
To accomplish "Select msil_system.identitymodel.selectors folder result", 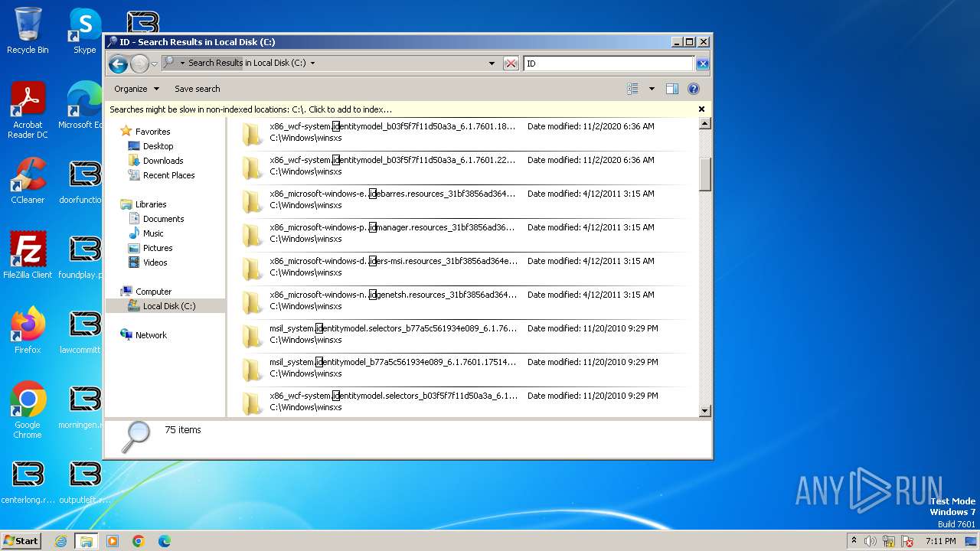I will pyautogui.click(x=463, y=336).
